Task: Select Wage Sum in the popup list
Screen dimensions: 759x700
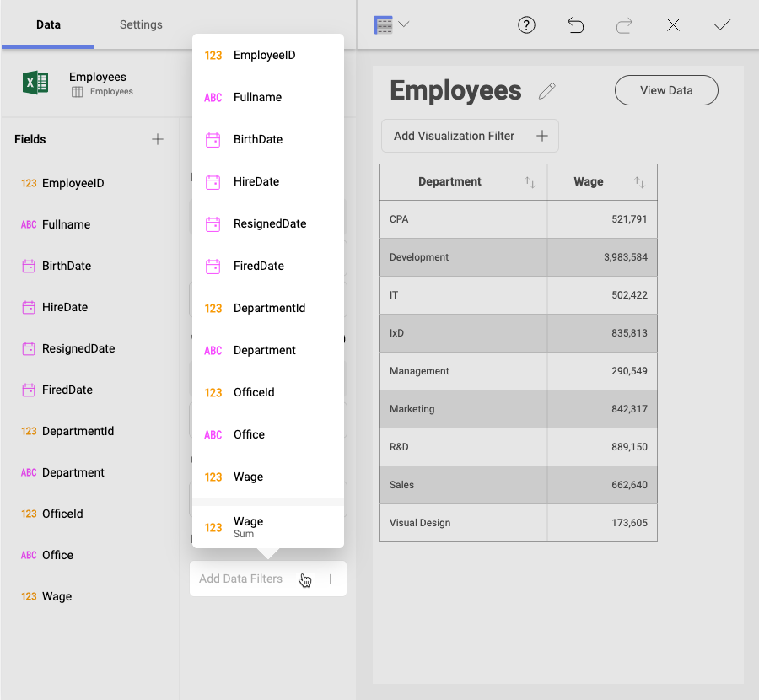Action: 249,526
